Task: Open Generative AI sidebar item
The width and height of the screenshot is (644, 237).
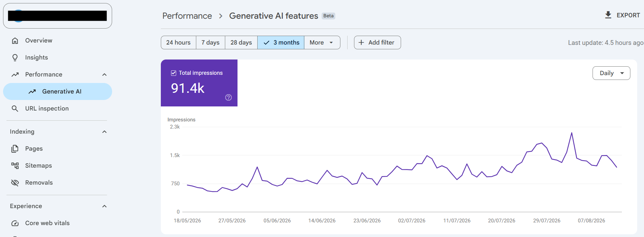Action: point(58,91)
